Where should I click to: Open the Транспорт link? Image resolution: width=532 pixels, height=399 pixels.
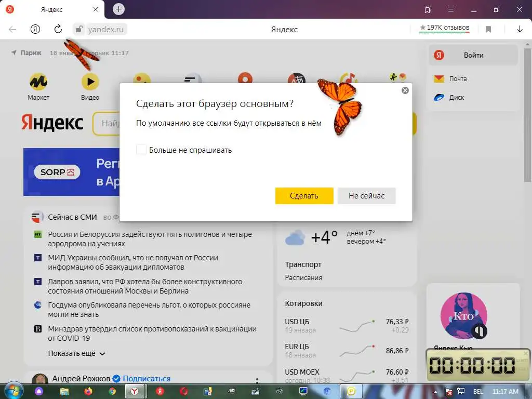303,264
